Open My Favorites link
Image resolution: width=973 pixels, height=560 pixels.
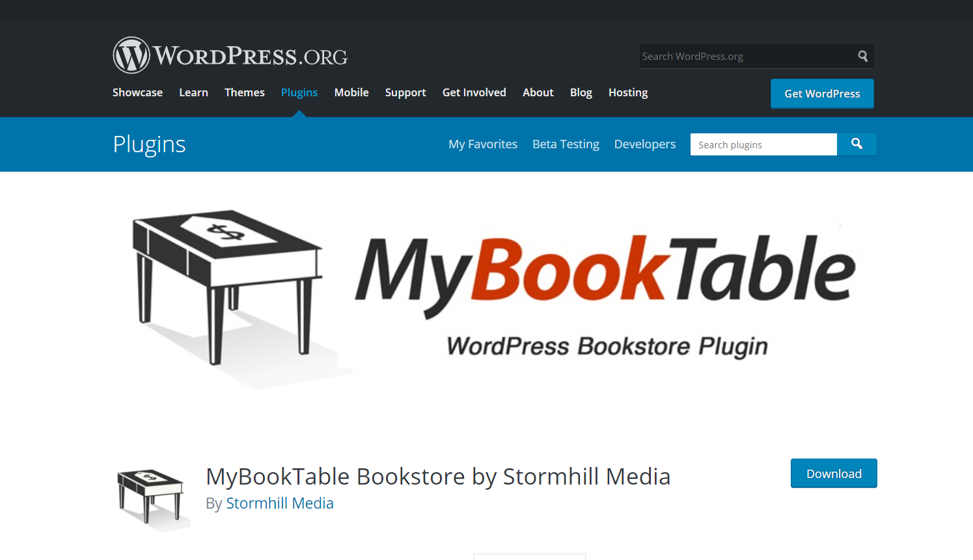[x=483, y=144]
